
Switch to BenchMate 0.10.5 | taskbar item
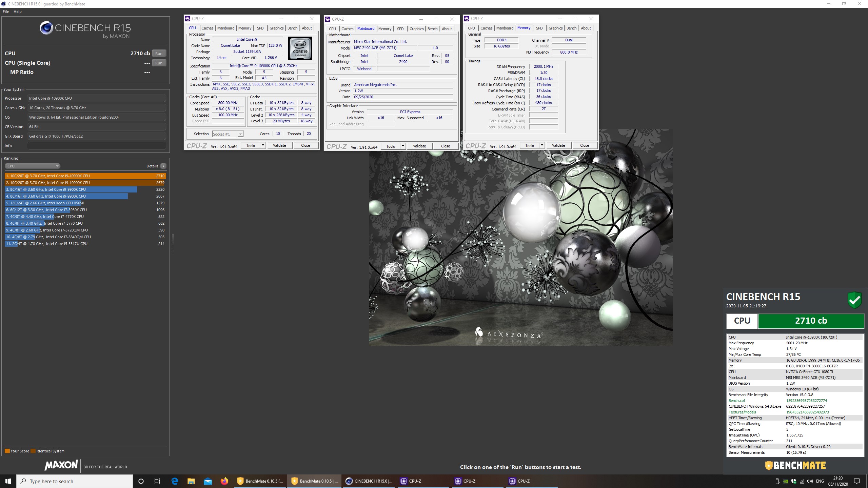pyautogui.click(x=314, y=481)
